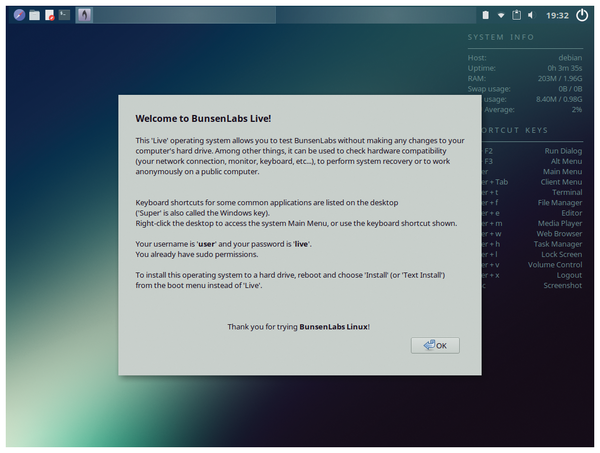Viewport: 600px width, 453px height.
Task: Click the 'Volume Control' shortcut entry
Action: [x=555, y=265]
